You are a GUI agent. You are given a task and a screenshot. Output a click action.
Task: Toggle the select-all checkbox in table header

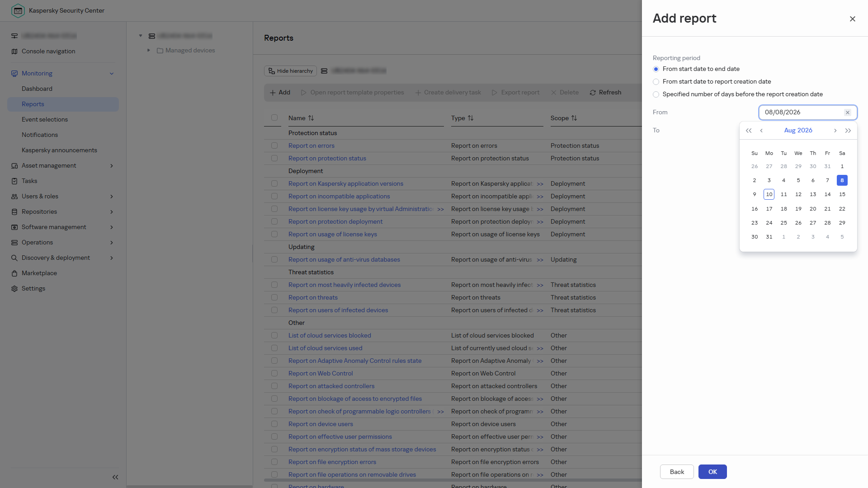(x=274, y=117)
